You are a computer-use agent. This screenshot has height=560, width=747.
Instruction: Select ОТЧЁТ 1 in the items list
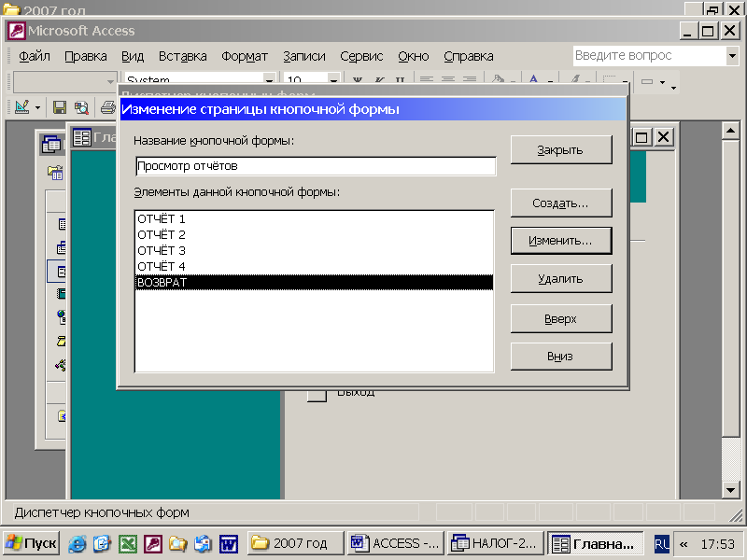(x=315, y=219)
